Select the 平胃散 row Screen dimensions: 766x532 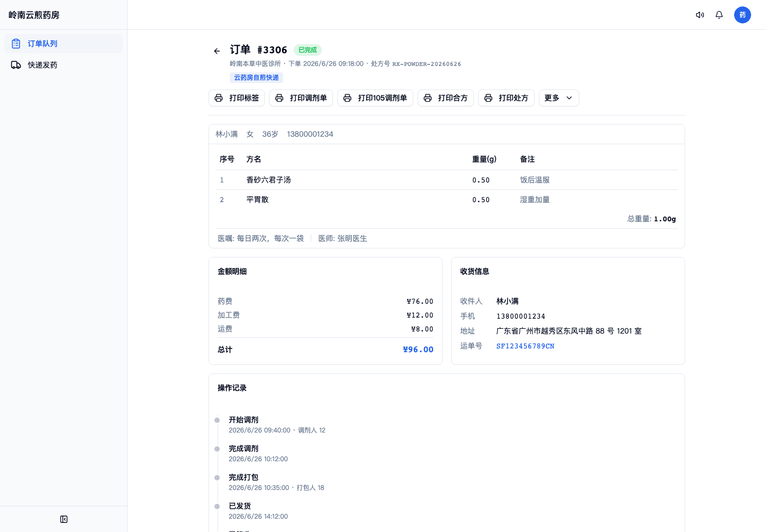click(447, 199)
